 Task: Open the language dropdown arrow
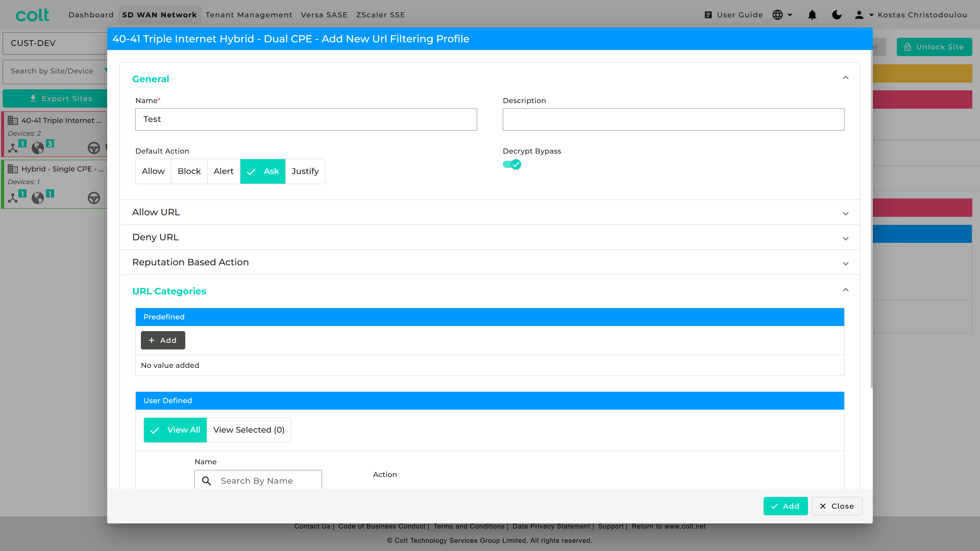click(x=790, y=15)
